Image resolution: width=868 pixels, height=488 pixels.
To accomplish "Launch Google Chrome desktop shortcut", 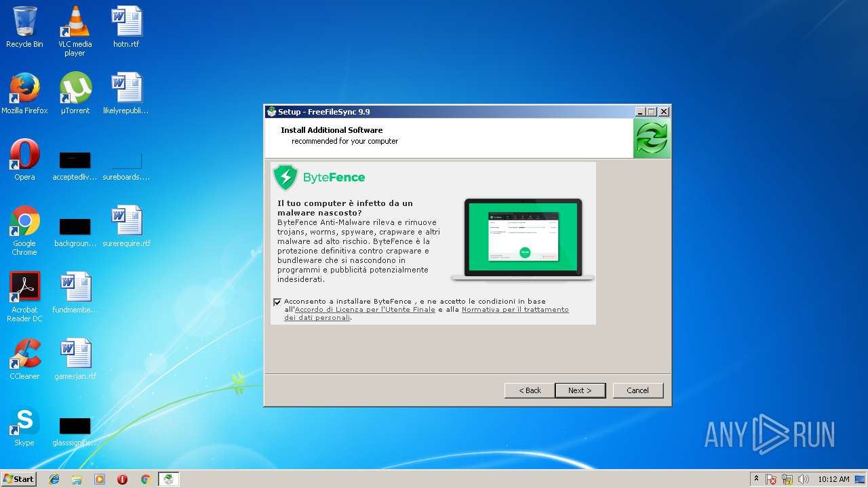I will click(x=24, y=230).
